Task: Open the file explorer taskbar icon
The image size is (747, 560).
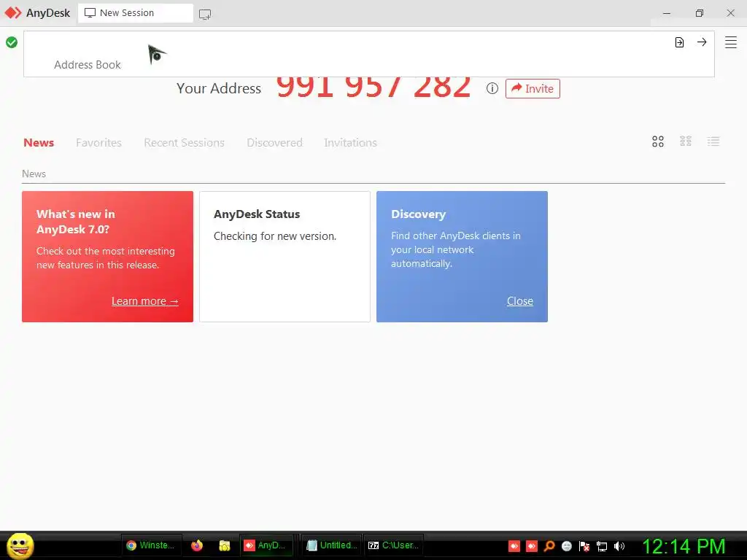Action: [x=225, y=545]
